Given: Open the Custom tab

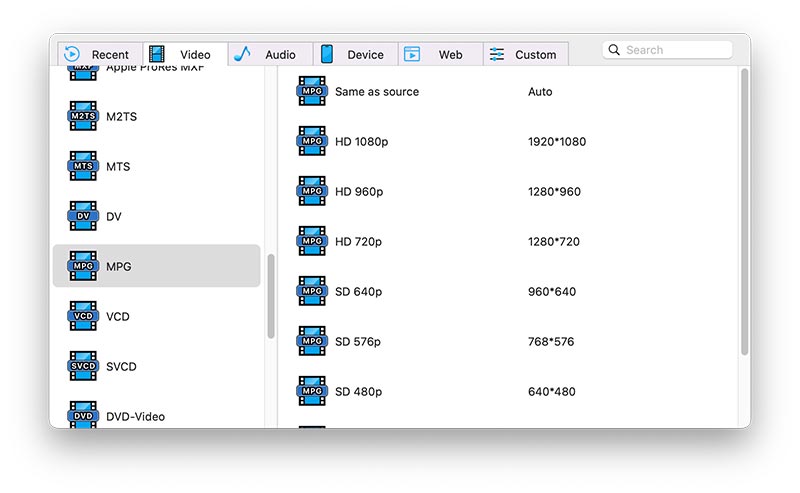Looking at the screenshot, I should (526, 54).
